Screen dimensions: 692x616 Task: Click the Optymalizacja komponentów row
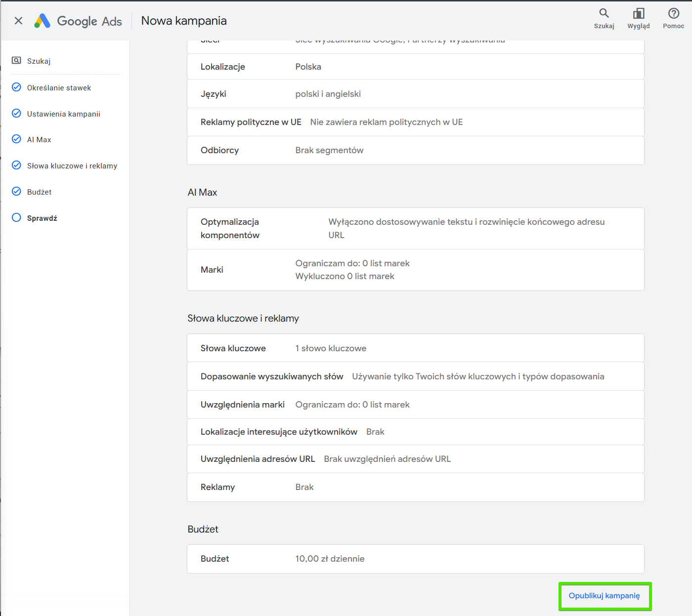click(415, 228)
